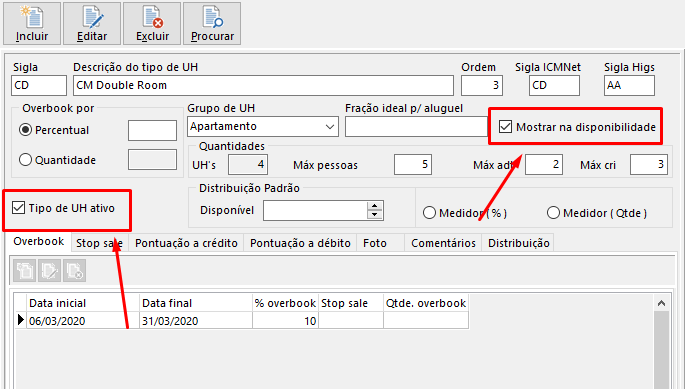
Task: Click the Qtde. overbook column header
Action: point(426,303)
